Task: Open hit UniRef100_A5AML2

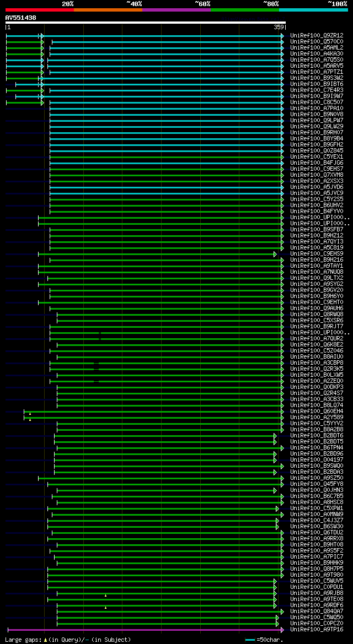Action: click(317, 47)
